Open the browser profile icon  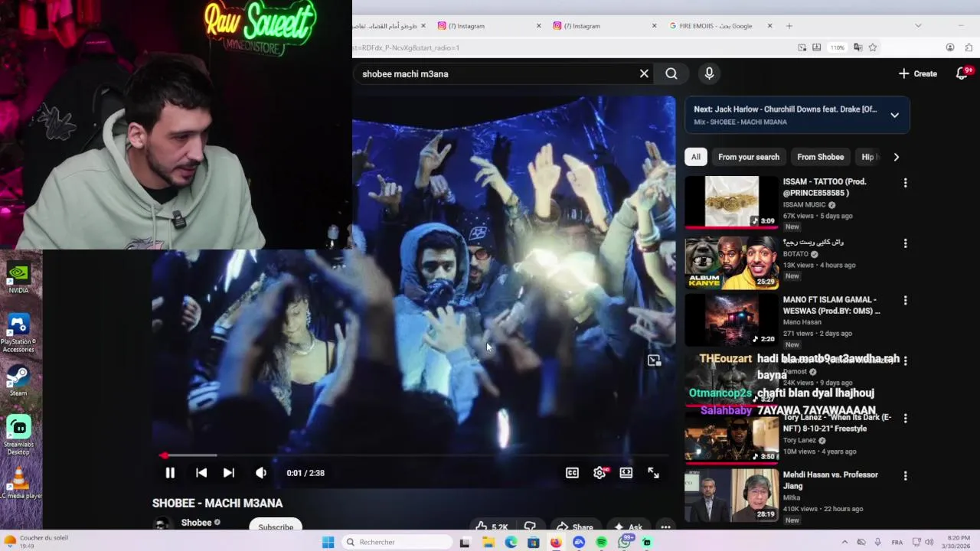pyautogui.click(x=950, y=47)
